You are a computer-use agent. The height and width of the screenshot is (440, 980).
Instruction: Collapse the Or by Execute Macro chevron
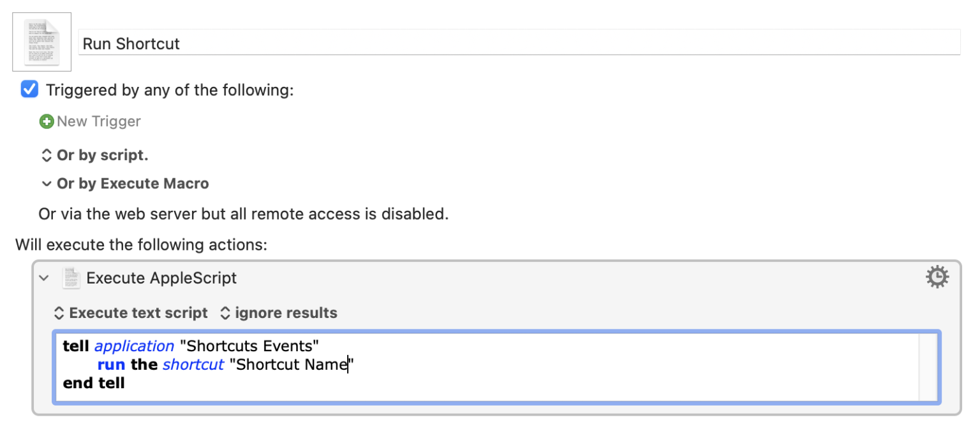(46, 184)
